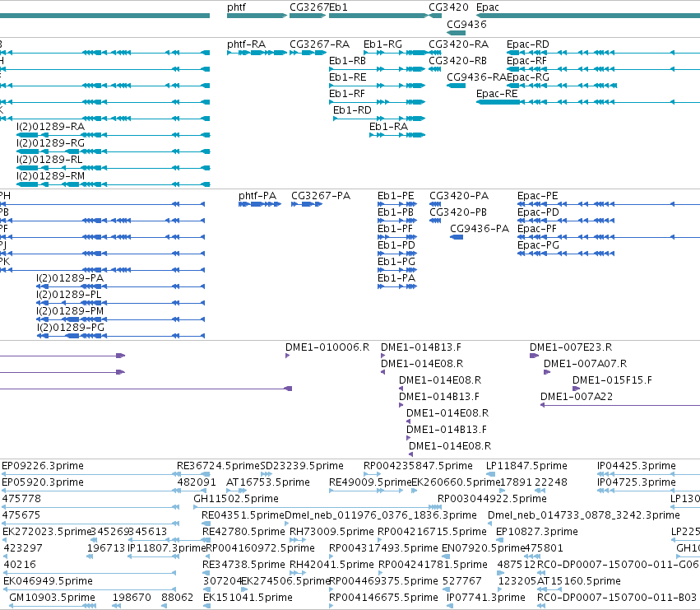Image resolution: width=700 pixels, height=610 pixels.
Task: Click the l(2)01289-PL protein label
Action: 69,295
